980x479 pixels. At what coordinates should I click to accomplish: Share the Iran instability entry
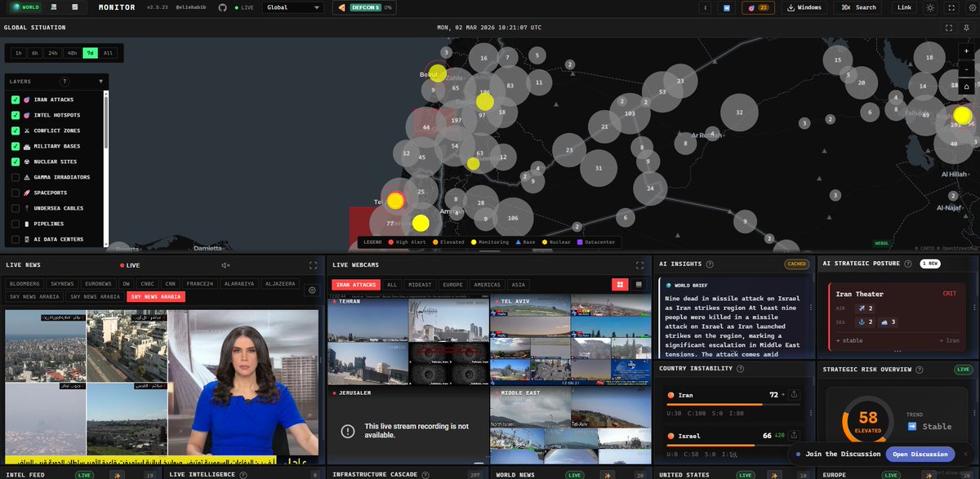point(795,395)
